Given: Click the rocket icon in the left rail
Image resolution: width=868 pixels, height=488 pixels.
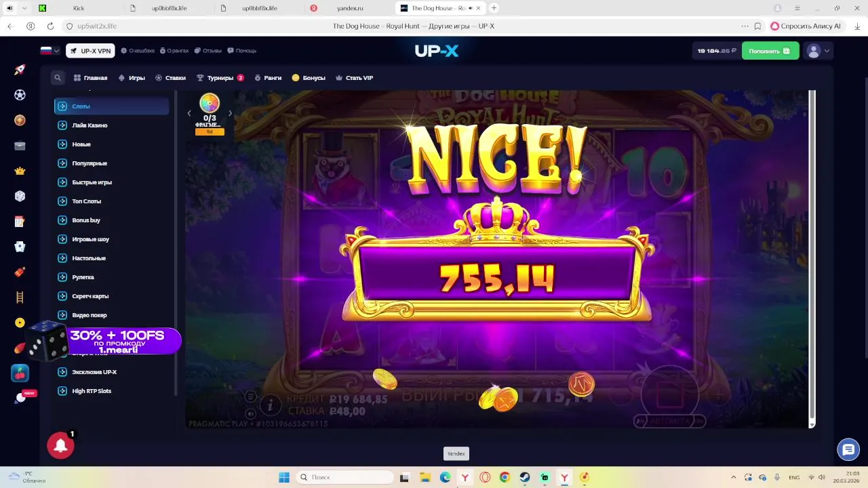Looking at the screenshot, I should (20, 70).
